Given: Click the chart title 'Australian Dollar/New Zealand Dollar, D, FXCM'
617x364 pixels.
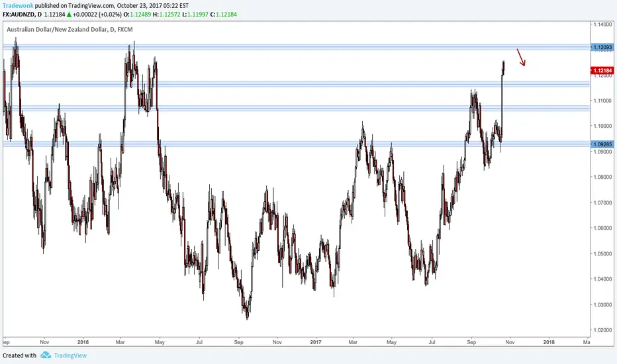Looking at the screenshot, I should [x=70, y=30].
